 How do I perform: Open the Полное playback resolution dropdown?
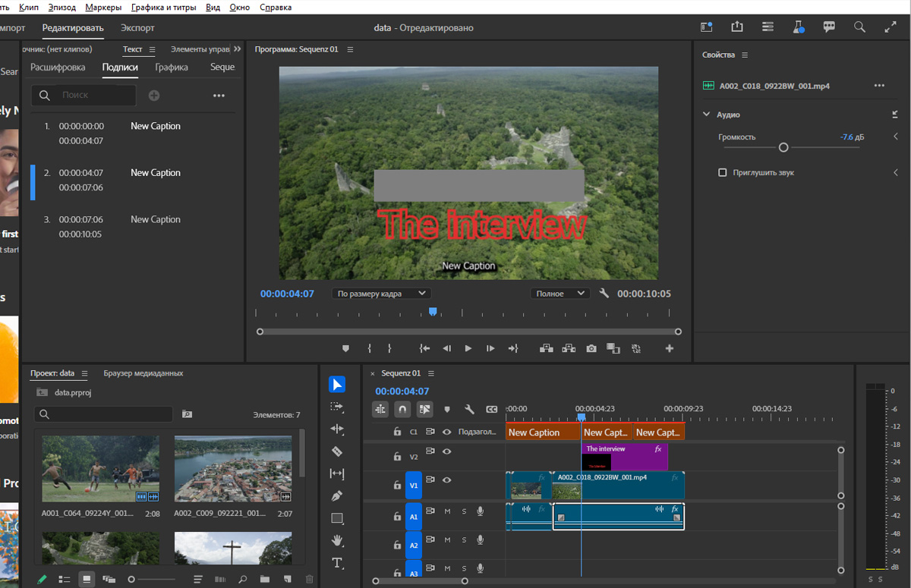point(560,294)
